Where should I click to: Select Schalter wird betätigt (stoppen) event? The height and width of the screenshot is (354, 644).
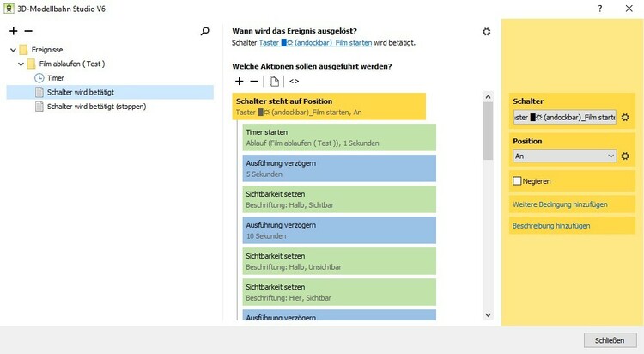tap(96, 107)
